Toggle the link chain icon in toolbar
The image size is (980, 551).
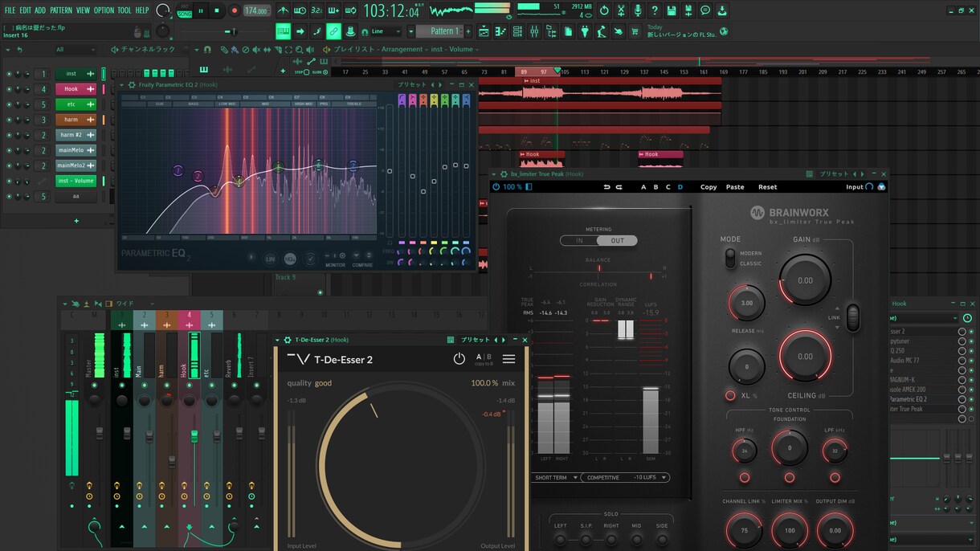point(333,31)
